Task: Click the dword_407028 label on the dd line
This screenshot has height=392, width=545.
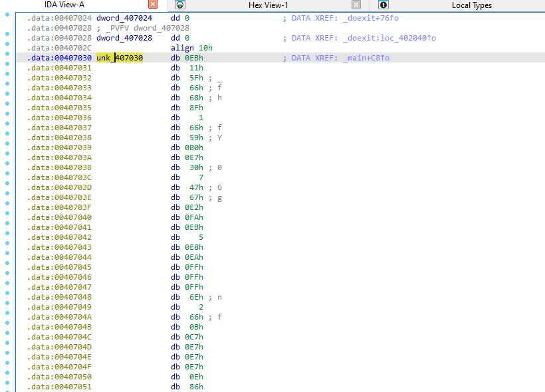Action: coord(124,38)
